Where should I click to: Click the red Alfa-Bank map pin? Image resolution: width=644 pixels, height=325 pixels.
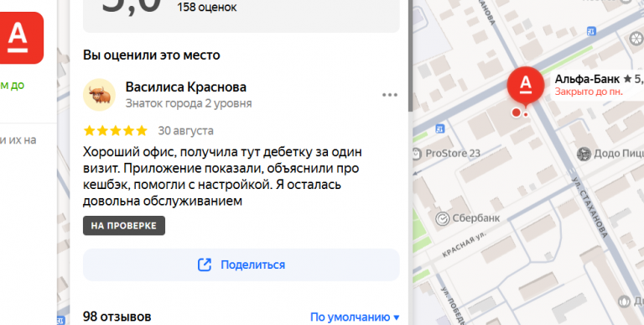525,86
